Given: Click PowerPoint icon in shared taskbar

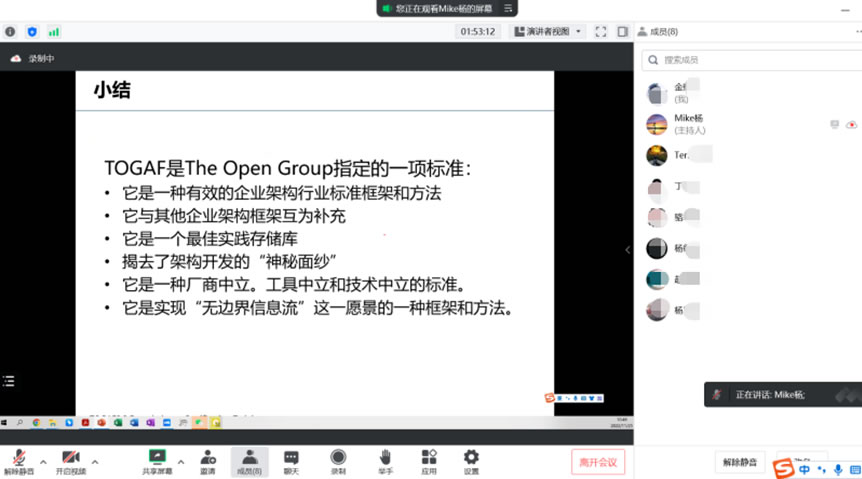Looking at the screenshot, I should (102, 422).
